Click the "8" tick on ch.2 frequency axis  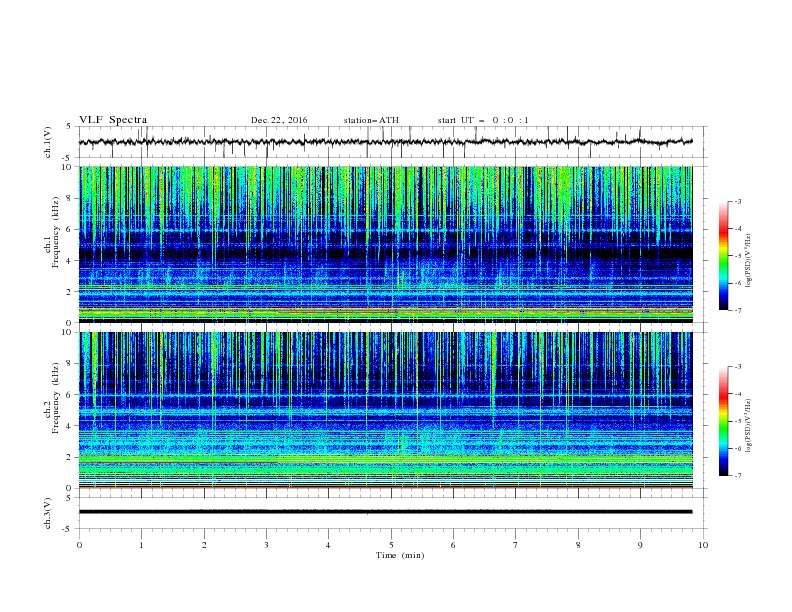point(70,364)
